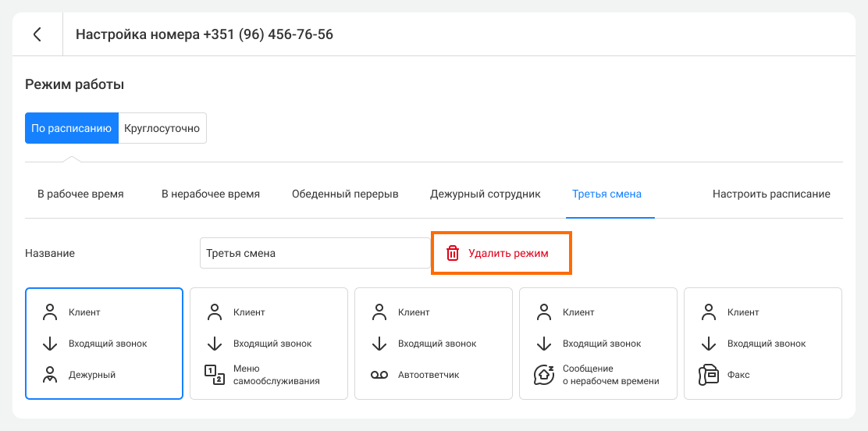Focus the Название field with Третья смена

[315, 254]
